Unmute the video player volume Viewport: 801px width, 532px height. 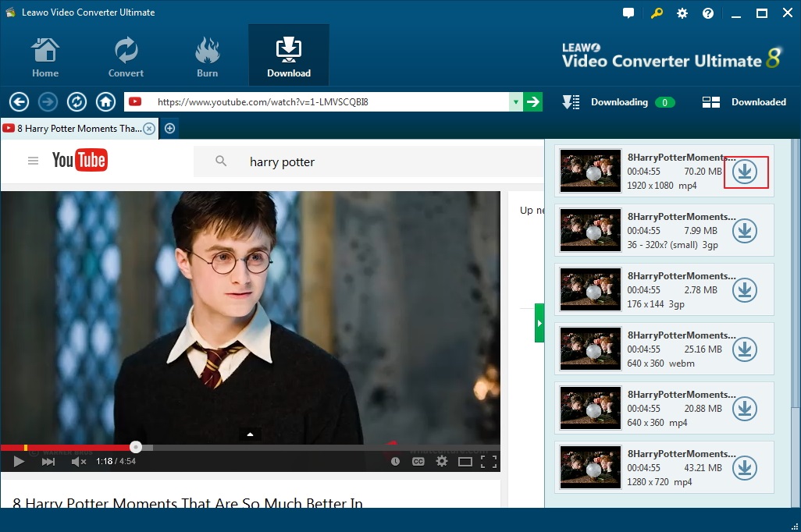click(x=78, y=462)
